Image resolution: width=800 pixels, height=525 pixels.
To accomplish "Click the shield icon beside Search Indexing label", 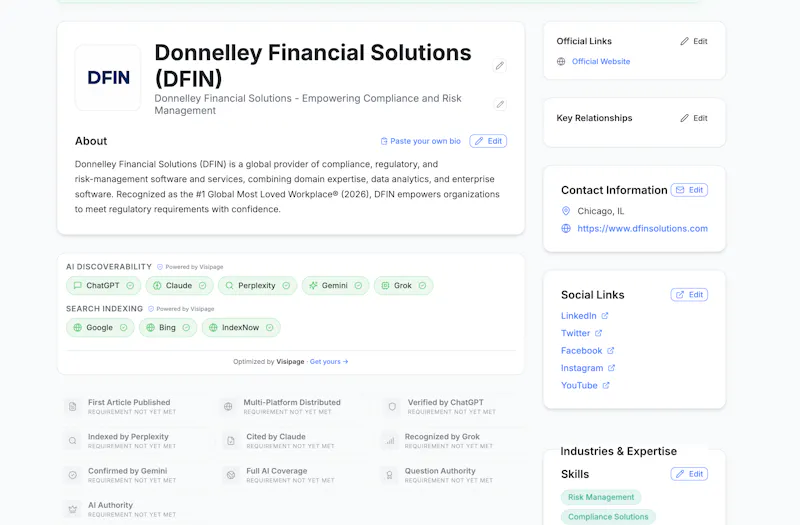I will tap(151, 309).
